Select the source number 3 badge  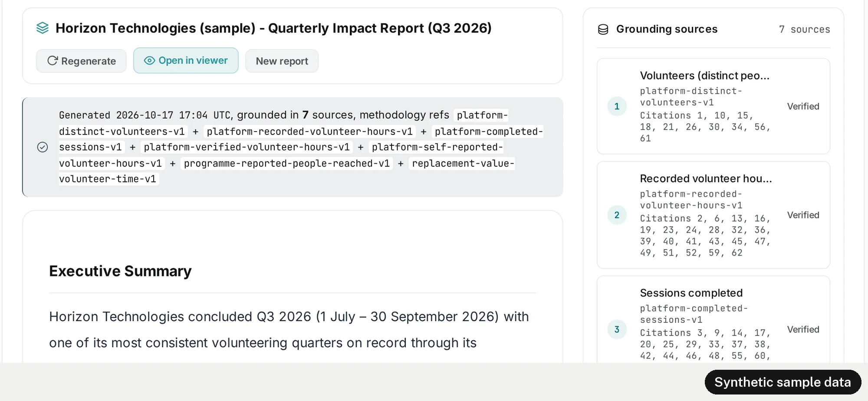point(617,329)
